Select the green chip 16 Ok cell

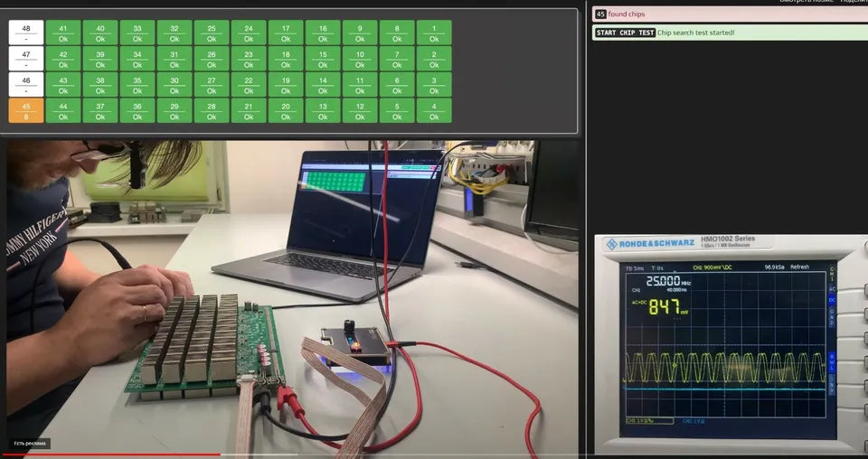tap(323, 33)
